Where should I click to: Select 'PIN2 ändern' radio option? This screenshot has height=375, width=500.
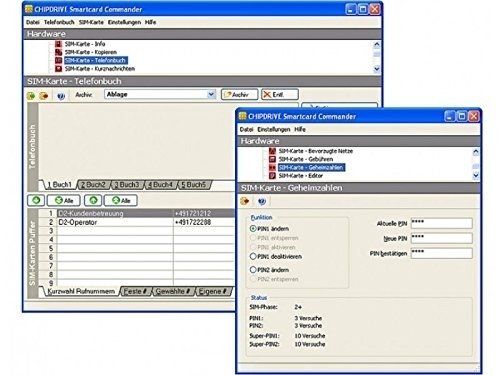click(253, 270)
